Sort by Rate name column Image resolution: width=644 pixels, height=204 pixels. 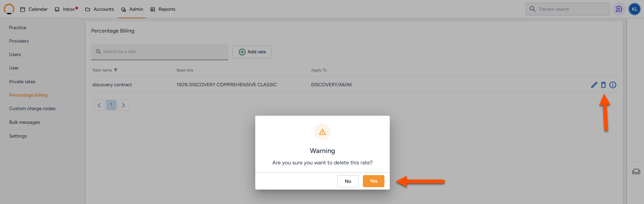point(105,70)
